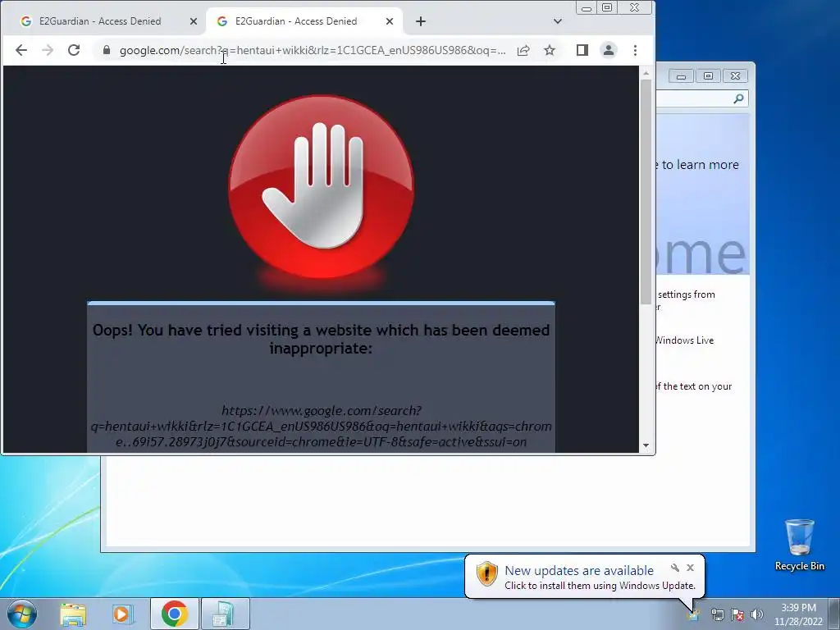Click the blocked google.com search URL text
Image resolution: width=840 pixels, height=630 pixels.
point(321,427)
